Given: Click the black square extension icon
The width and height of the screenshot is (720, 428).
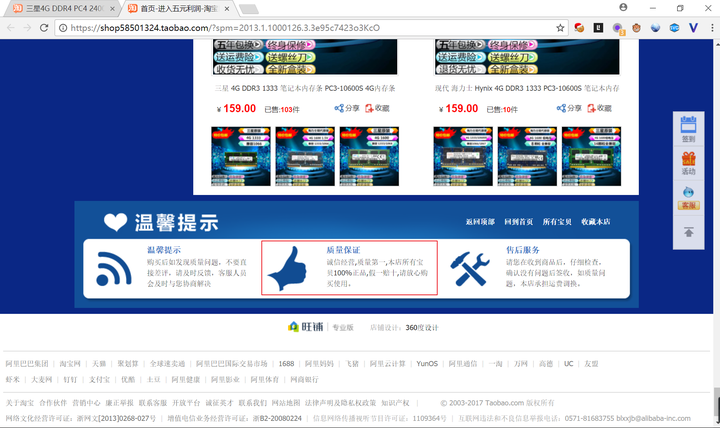Looking at the screenshot, I should tap(598, 28).
